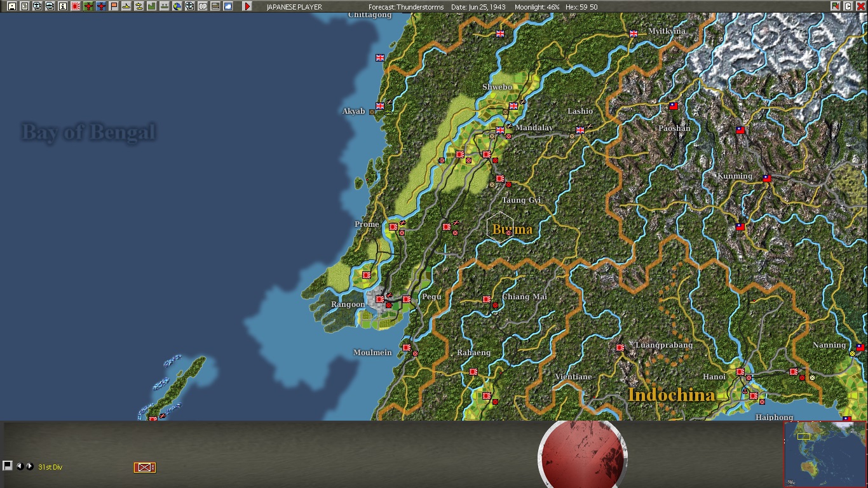Image resolution: width=868 pixels, height=488 pixels.
Task: Select the Chinese flag unit at Kunming
Action: 767,179
